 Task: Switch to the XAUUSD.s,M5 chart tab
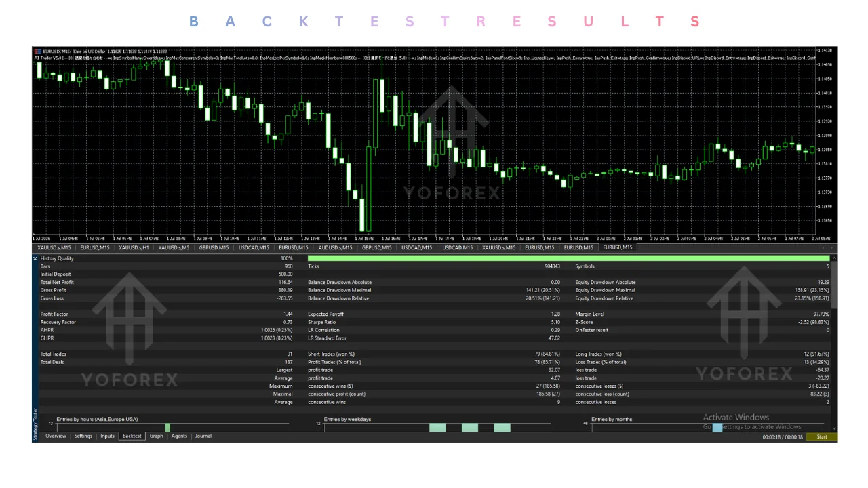[x=174, y=247]
